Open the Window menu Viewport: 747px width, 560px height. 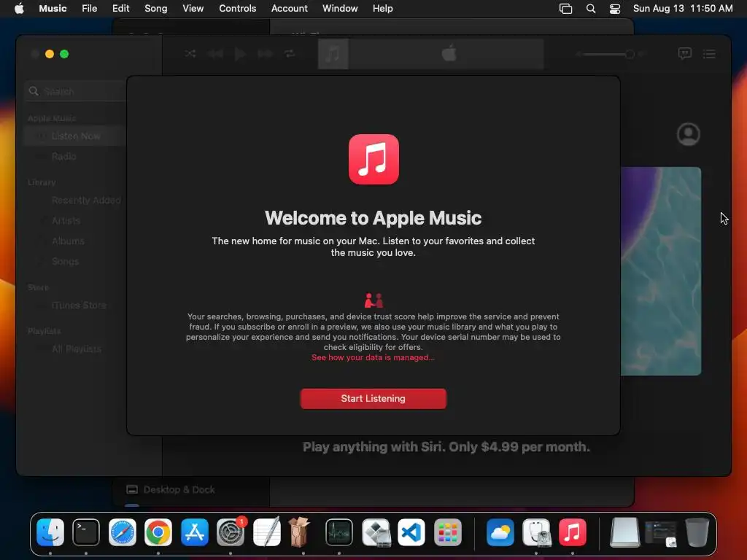point(340,9)
